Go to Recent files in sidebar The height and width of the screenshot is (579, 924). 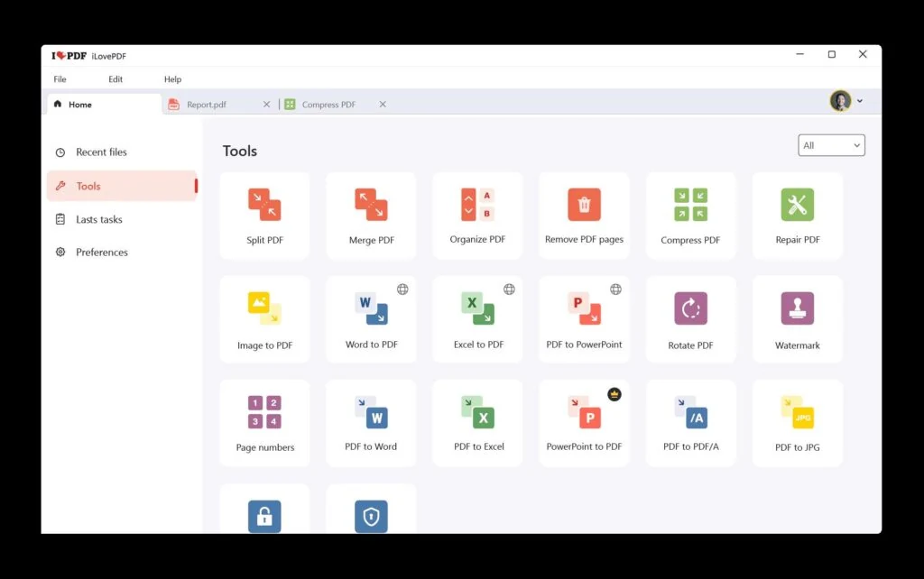(x=122, y=152)
